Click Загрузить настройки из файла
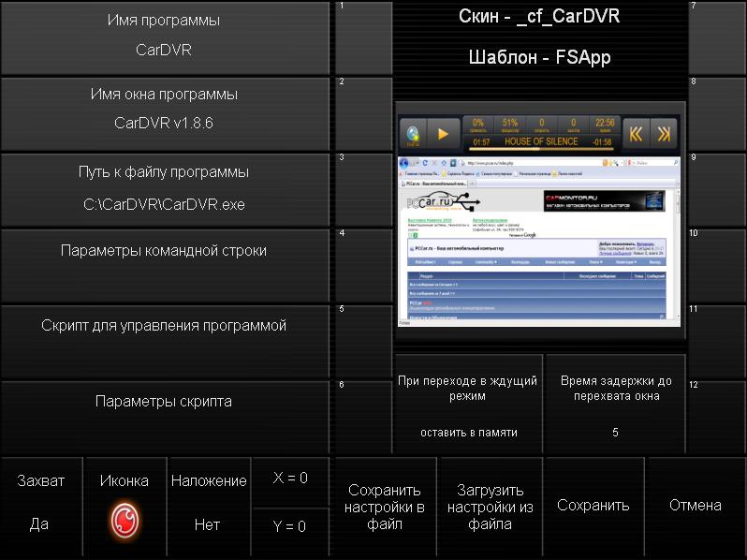Viewport: 747px width, 560px height. (x=490, y=507)
